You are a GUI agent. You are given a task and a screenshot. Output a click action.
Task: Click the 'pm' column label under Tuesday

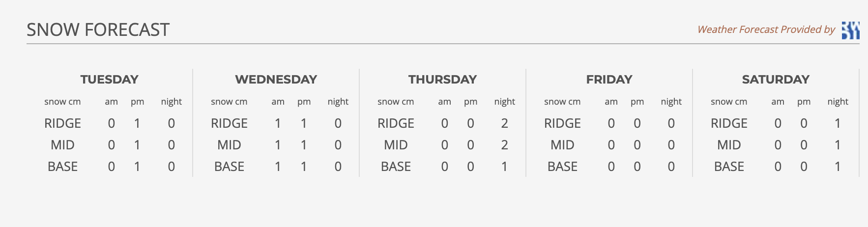137,102
